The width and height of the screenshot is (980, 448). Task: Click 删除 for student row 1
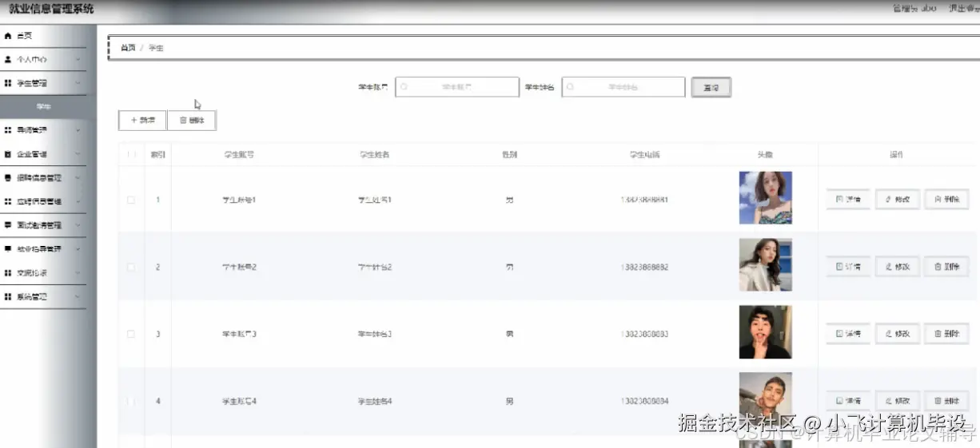pyautogui.click(x=946, y=200)
